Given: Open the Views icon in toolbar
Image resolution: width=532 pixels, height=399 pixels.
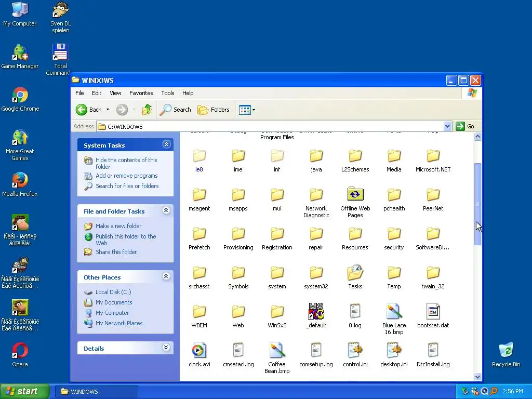Looking at the screenshot, I should (x=245, y=110).
